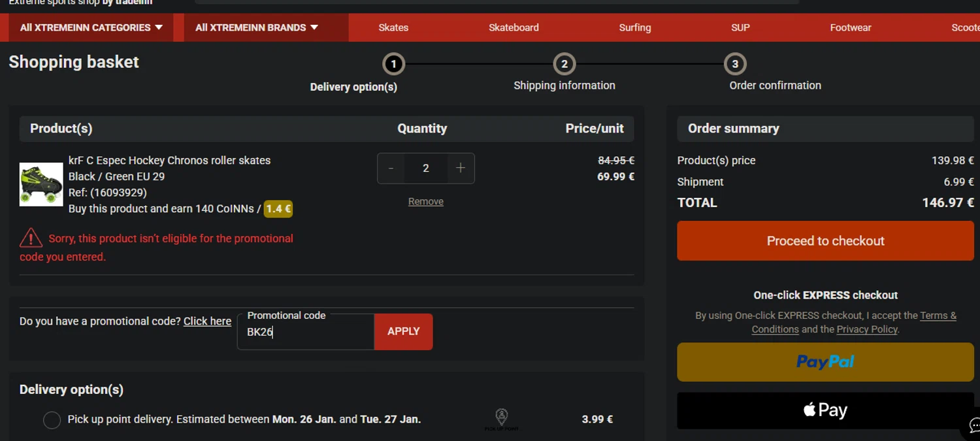Open krF C Espec Hockey Chronos product link
Viewport: 980px width, 441px height.
tap(169, 160)
